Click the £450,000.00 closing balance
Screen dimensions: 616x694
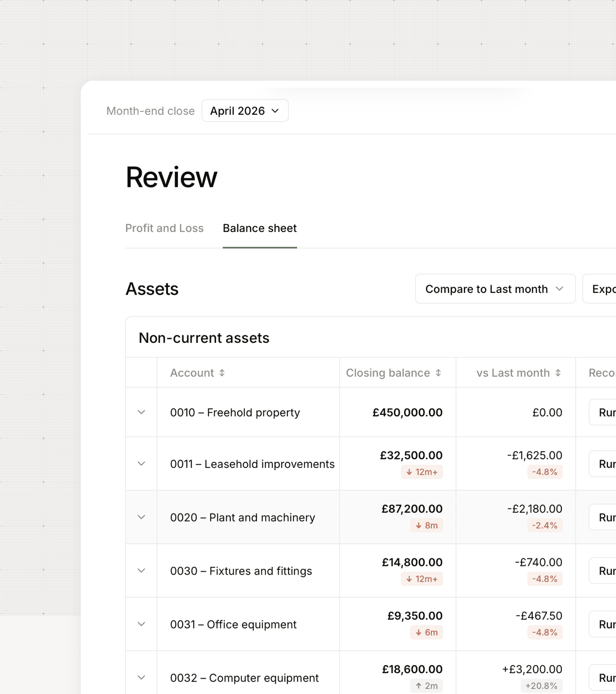pyautogui.click(x=407, y=412)
